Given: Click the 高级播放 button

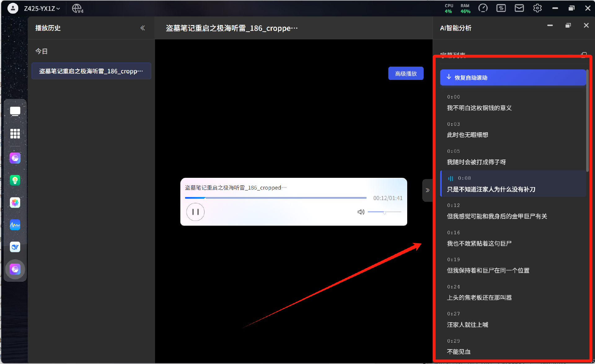Looking at the screenshot, I should [x=406, y=73].
